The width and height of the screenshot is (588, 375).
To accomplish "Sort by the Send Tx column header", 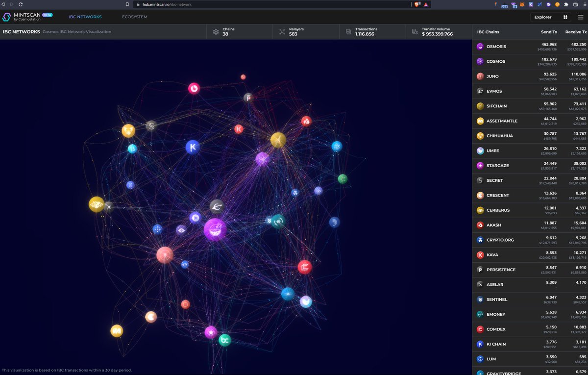I will coord(548,32).
